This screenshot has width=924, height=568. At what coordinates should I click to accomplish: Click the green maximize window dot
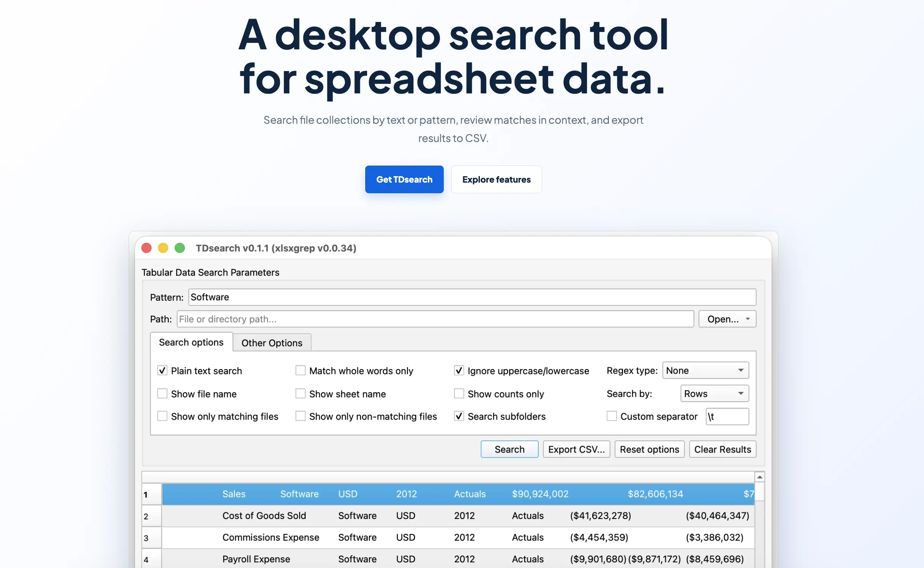pyautogui.click(x=180, y=248)
